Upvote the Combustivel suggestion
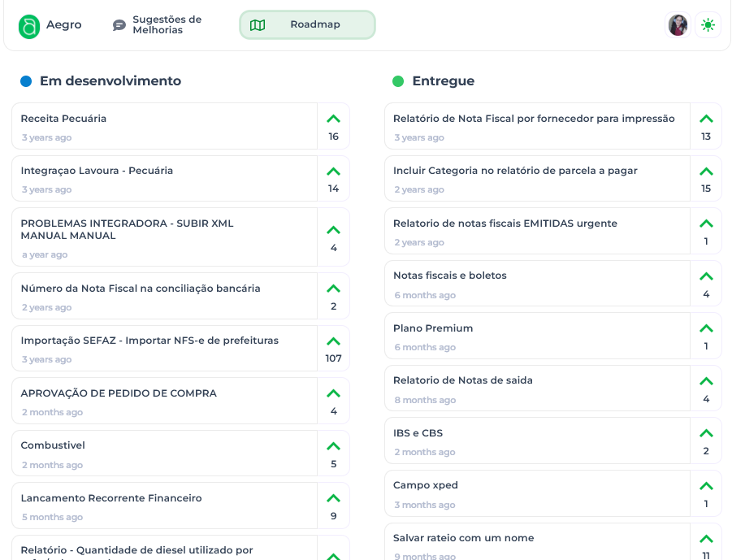Viewport: 732px width, 560px height. click(x=333, y=446)
